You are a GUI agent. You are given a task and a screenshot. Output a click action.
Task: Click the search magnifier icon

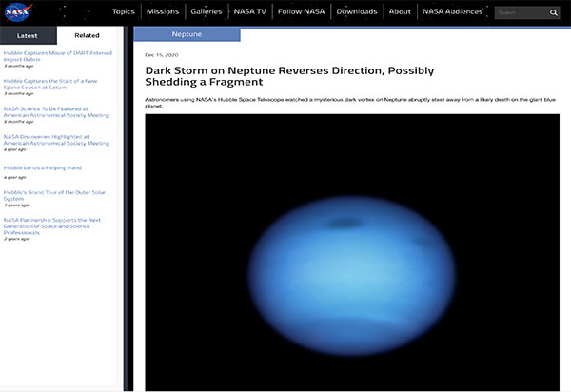pos(554,12)
